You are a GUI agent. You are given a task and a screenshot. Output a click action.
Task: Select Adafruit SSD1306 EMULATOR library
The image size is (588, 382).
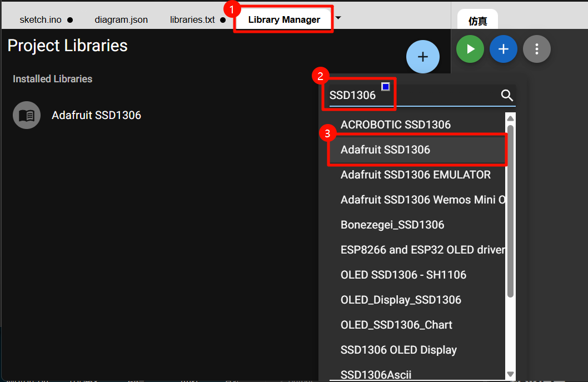coord(417,175)
